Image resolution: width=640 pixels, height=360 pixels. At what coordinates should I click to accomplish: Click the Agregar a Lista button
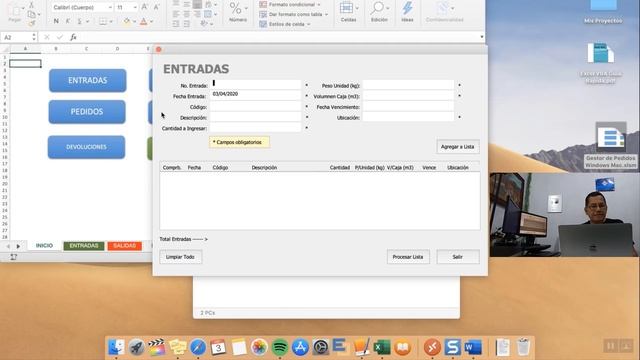coord(458,147)
